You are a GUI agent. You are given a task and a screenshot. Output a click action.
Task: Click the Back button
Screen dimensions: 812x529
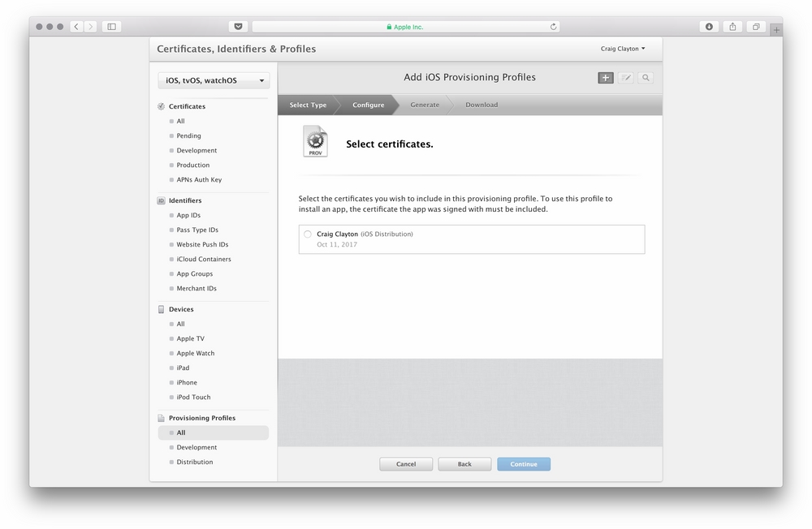tap(464, 464)
